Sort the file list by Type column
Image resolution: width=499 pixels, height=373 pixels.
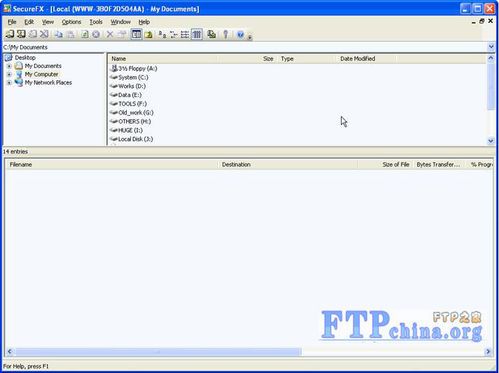[x=306, y=59]
